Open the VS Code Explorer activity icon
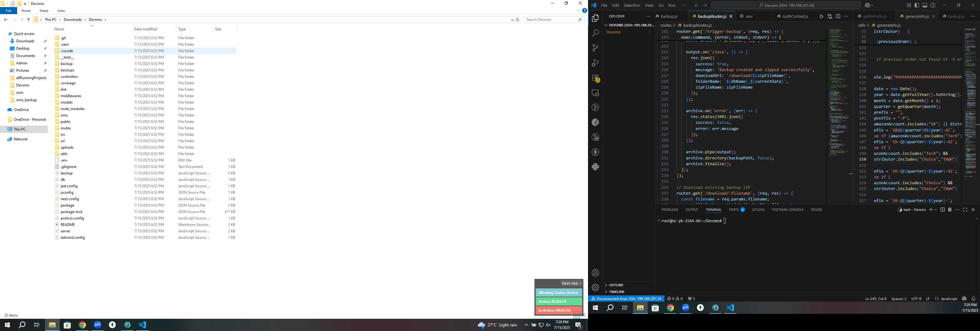980x331 pixels. click(x=595, y=18)
